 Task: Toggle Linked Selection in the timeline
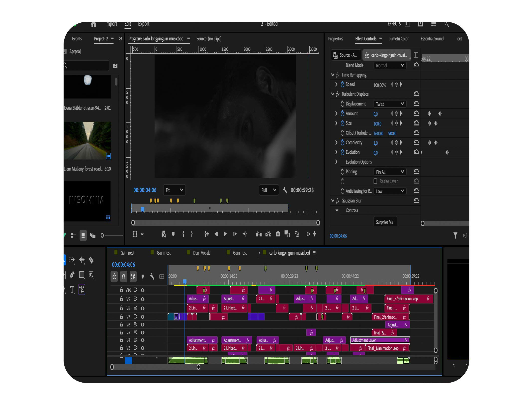[x=133, y=276]
